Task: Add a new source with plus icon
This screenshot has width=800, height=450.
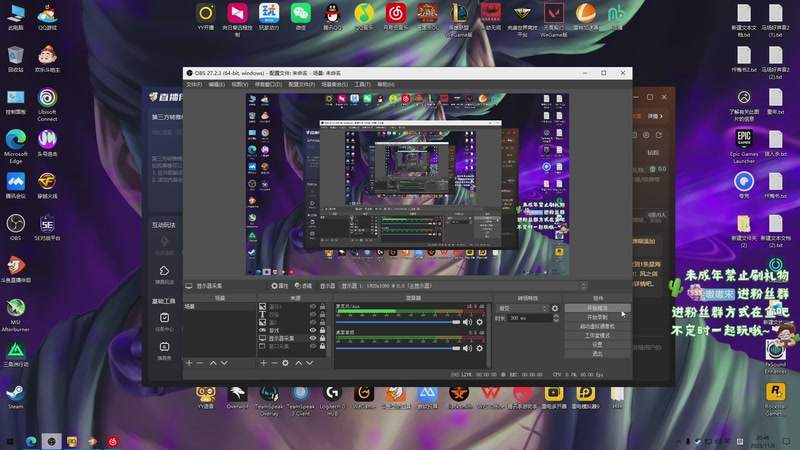Action: 263,363
